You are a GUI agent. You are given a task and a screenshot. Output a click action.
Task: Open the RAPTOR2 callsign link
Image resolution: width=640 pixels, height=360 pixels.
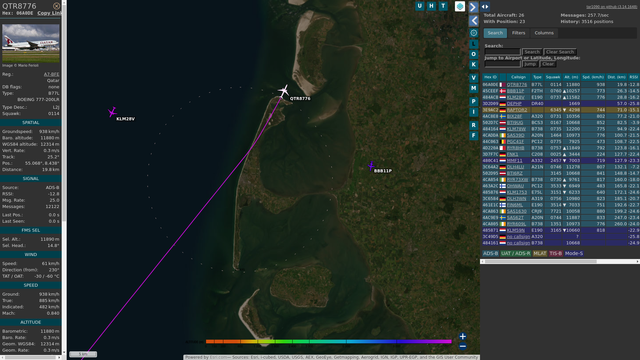pyautogui.click(x=517, y=110)
